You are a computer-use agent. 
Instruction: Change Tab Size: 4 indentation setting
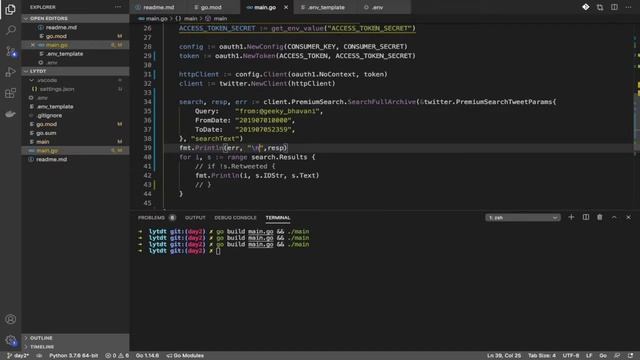tap(542, 356)
